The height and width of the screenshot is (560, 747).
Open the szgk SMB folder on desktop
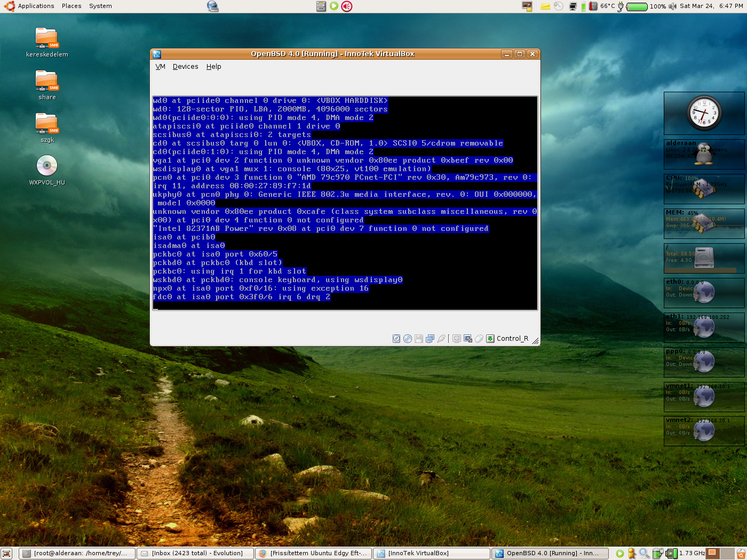(47, 128)
